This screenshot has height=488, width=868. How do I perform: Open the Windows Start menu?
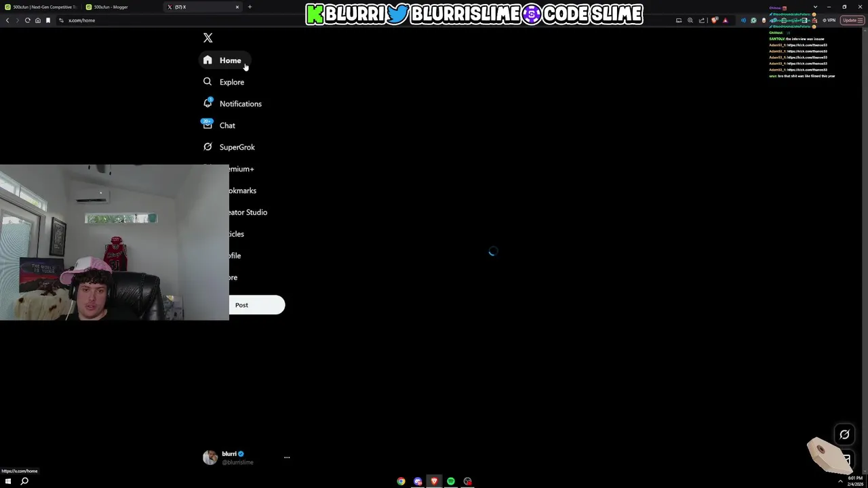[x=8, y=481]
